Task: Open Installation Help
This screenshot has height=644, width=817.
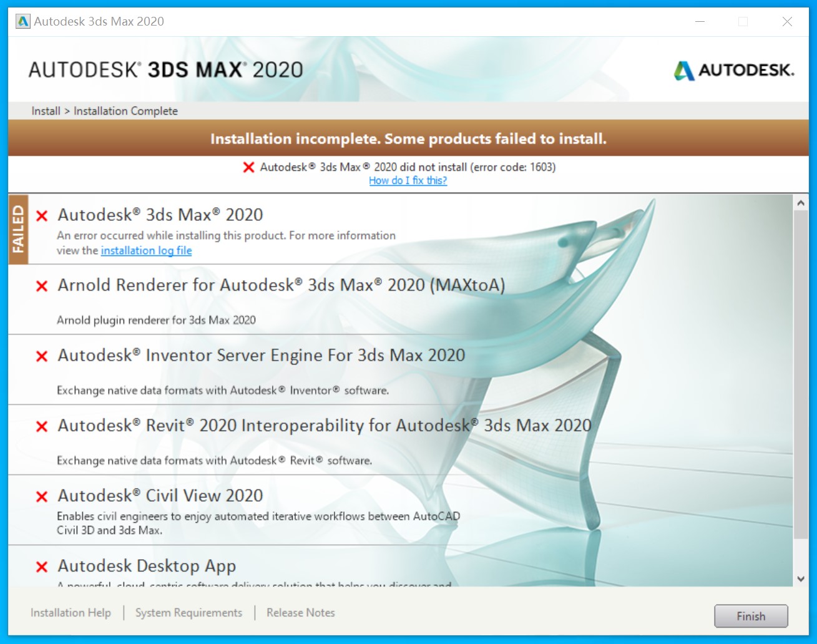Action: [x=71, y=613]
